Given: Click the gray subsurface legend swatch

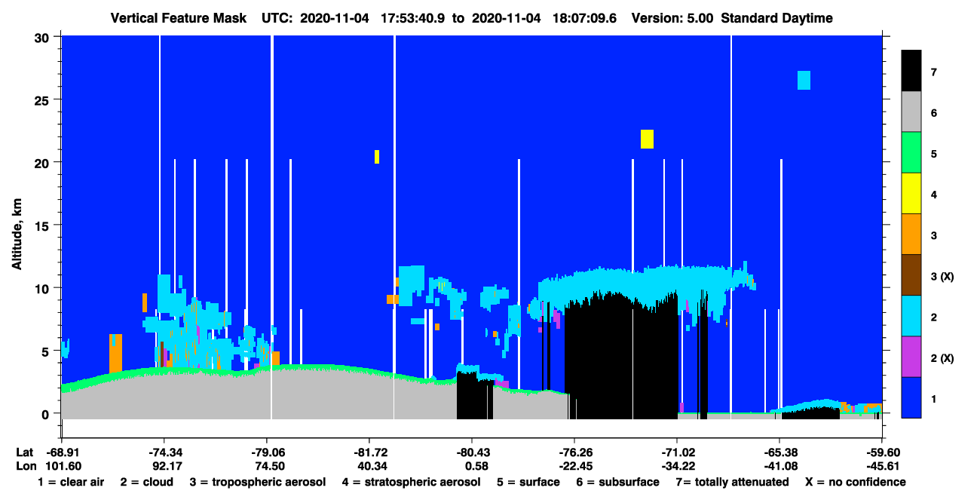Looking at the screenshot, I should 911,112.
